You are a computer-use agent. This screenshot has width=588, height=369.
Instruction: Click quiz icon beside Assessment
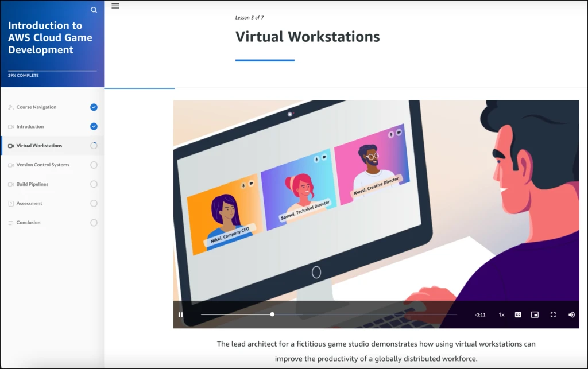point(11,203)
